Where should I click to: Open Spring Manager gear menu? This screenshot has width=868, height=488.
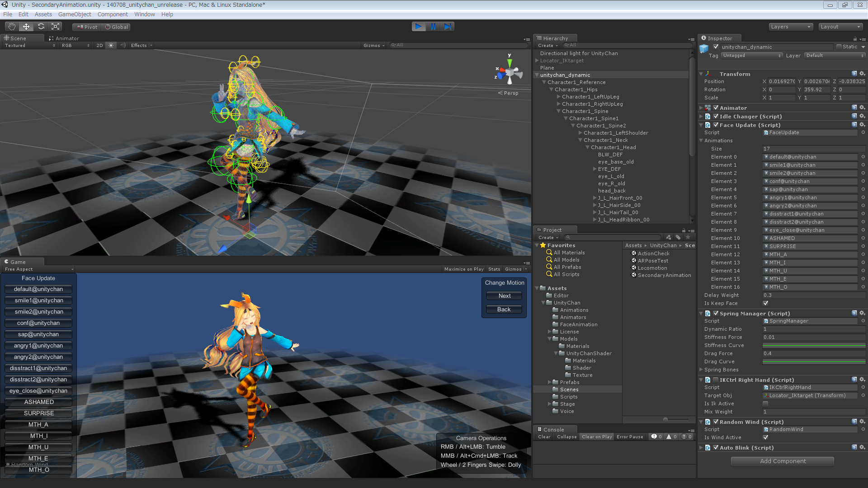[862, 313]
